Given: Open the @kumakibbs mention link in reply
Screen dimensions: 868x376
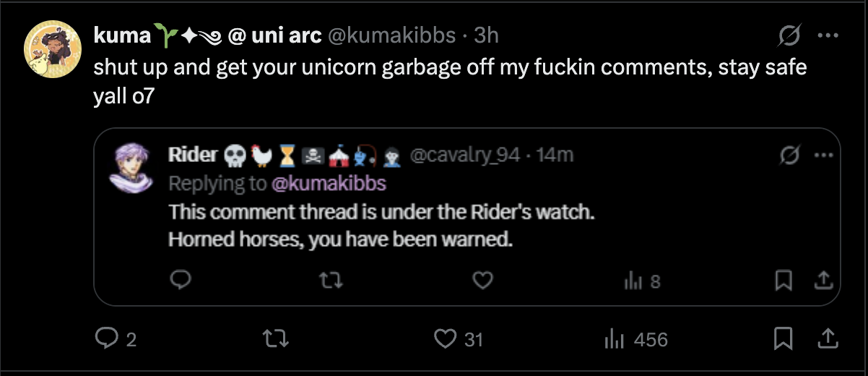Looking at the screenshot, I should click(x=329, y=184).
